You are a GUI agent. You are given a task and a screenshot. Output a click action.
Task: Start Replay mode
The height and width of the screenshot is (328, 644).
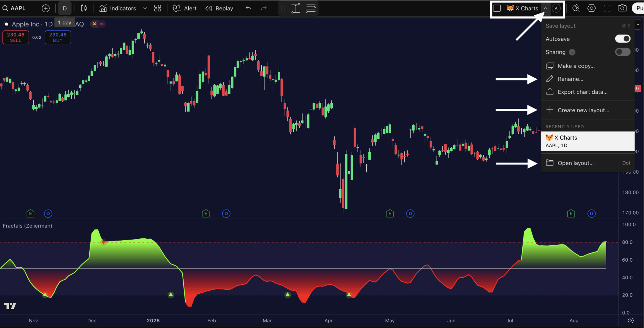219,8
